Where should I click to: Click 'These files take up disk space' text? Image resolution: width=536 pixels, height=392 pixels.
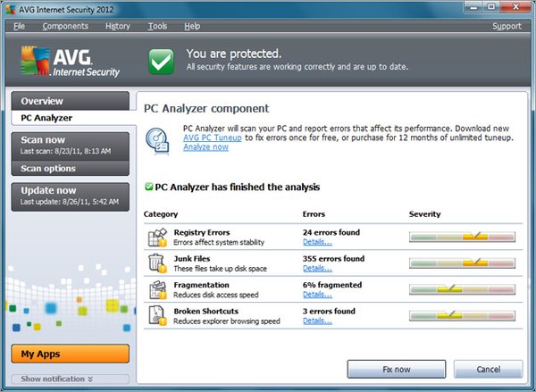pyautogui.click(x=220, y=269)
